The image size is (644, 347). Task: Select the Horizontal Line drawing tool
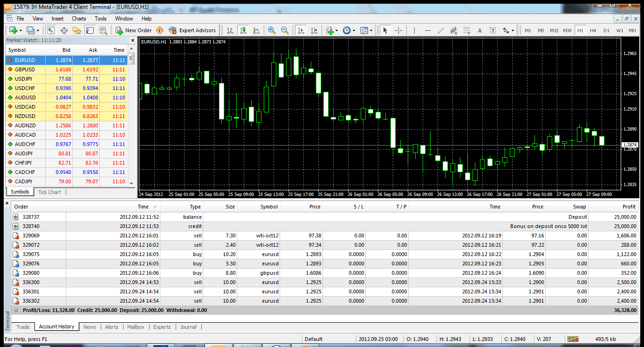coord(427,30)
